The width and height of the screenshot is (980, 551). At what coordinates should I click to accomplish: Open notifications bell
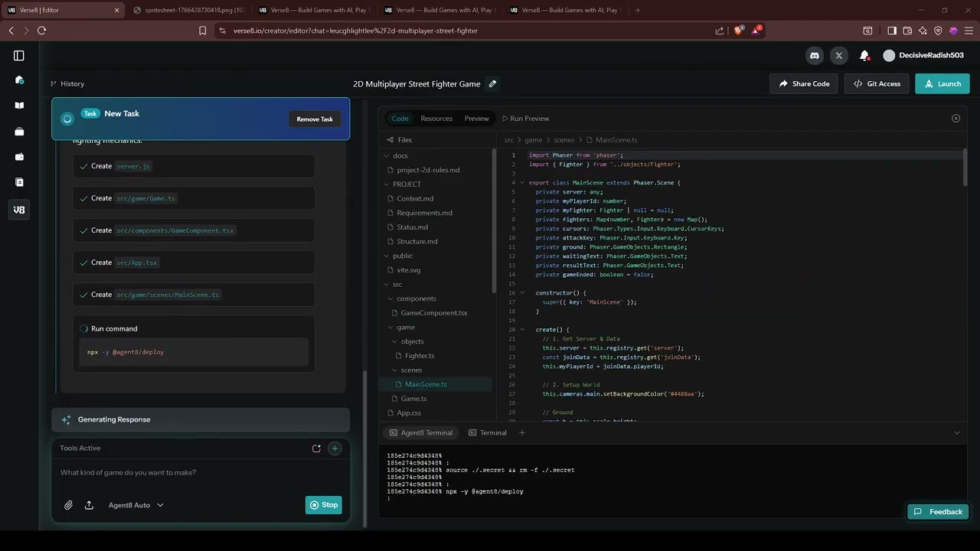(864, 55)
